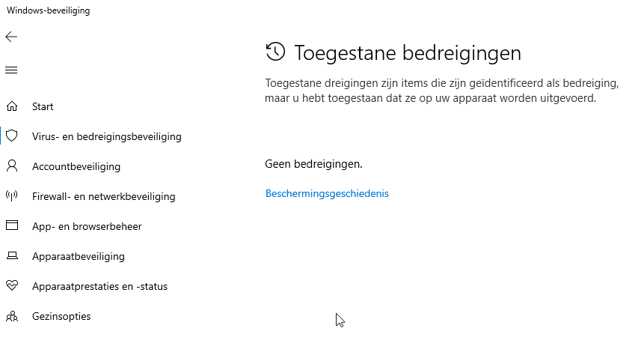
Task: Open App- en browserbeheer
Action: [87, 226]
